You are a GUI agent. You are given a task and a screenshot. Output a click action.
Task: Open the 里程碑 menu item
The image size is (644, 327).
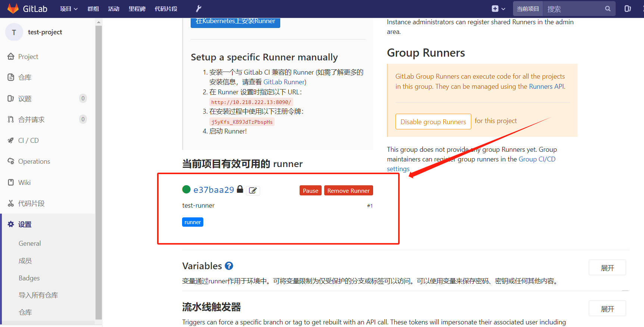[x=137, y=9]
